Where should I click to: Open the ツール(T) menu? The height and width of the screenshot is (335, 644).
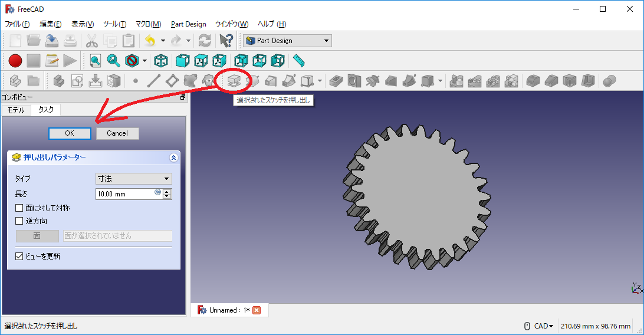(x=114, y=24)
